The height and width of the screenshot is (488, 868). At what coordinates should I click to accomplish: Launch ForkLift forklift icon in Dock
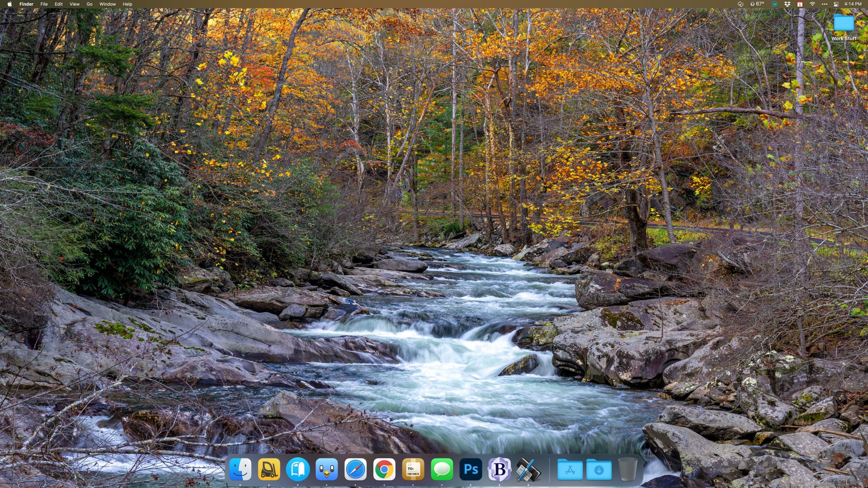point(269,469)
